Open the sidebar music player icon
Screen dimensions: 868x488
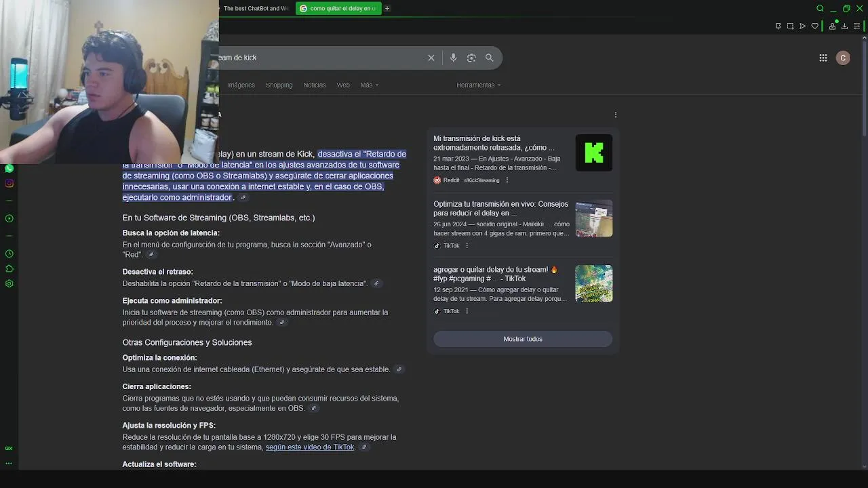tap(9, 218)
